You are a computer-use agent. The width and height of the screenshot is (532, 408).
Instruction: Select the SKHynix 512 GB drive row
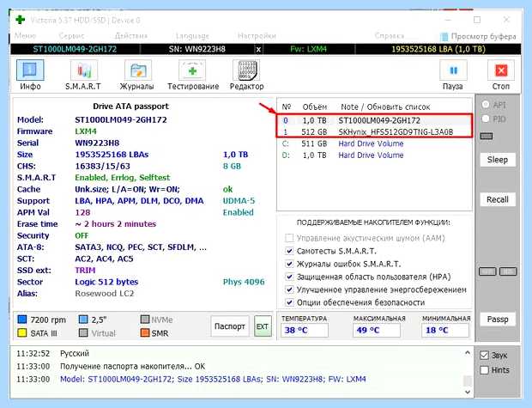pos(375,131)
